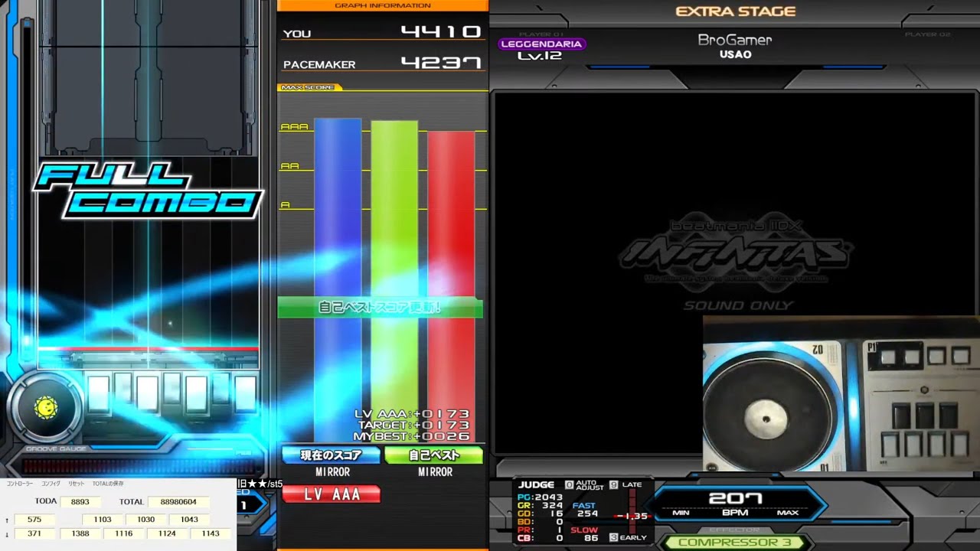Open the コンフィグ menu

(x=51, y=484)
